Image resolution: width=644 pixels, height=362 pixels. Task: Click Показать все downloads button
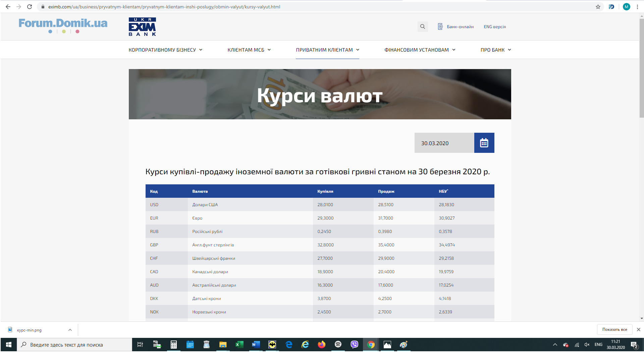click(614, 329)
